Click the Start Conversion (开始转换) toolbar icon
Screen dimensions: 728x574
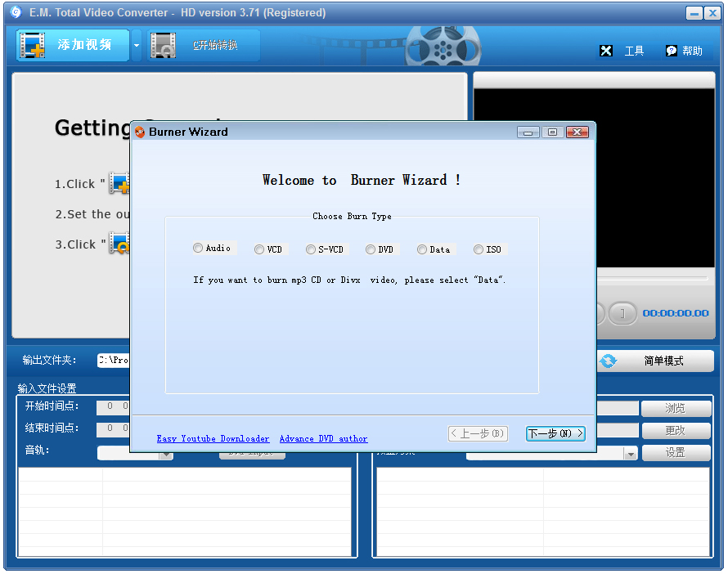point(163,46)
